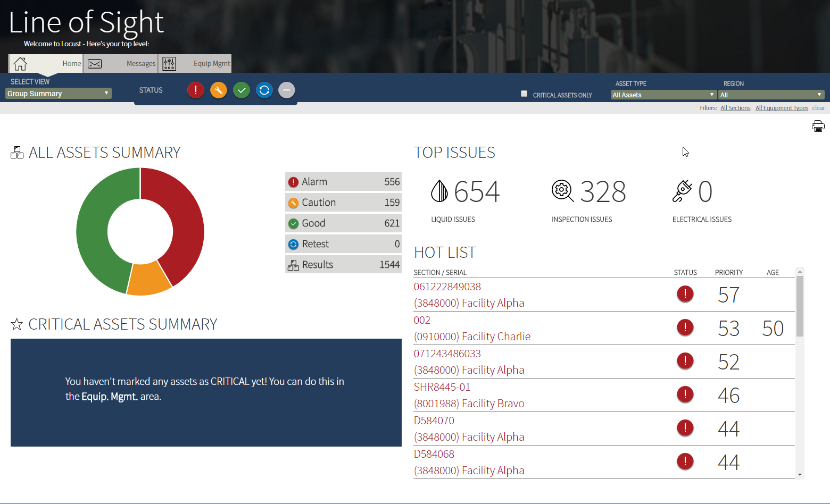Expand the Region dropdown currently set to All
Viewport: 830px width, 504px height.
(x=771, y=94)
